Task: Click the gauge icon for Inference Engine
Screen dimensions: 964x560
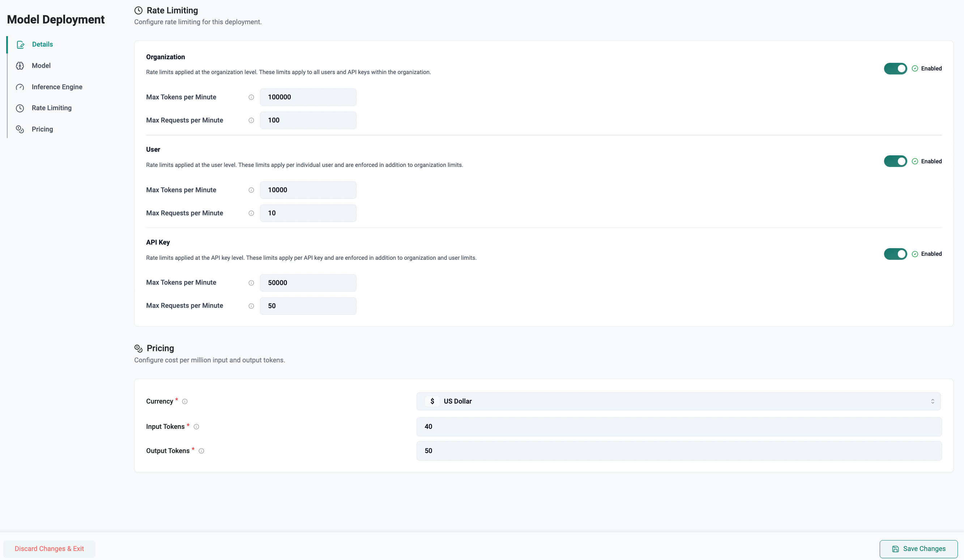Action: point(20,87)
